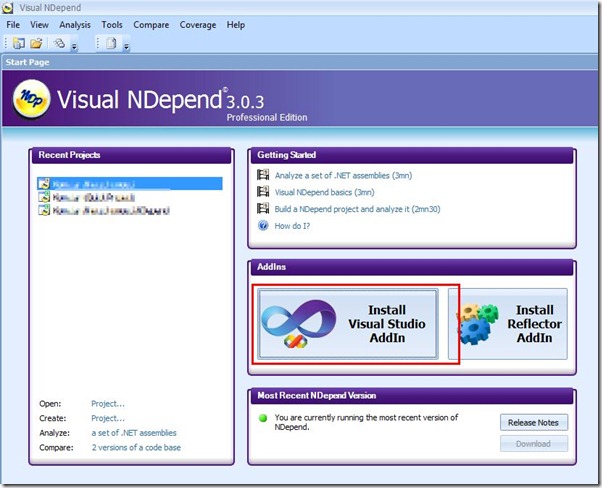The width and height of the screenshot is (602, 488).
Task: Open 'Build a NDepend project and analyze it' link
Action: (357, 209)
